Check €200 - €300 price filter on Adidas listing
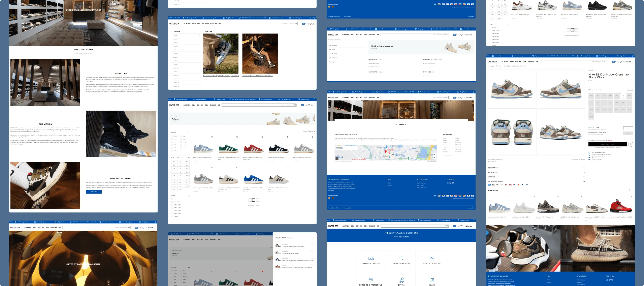The height and width of the screenshot is (286, 644). 172,205
